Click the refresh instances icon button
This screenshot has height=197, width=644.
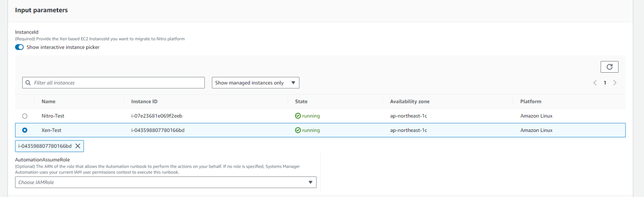[609, 67]
